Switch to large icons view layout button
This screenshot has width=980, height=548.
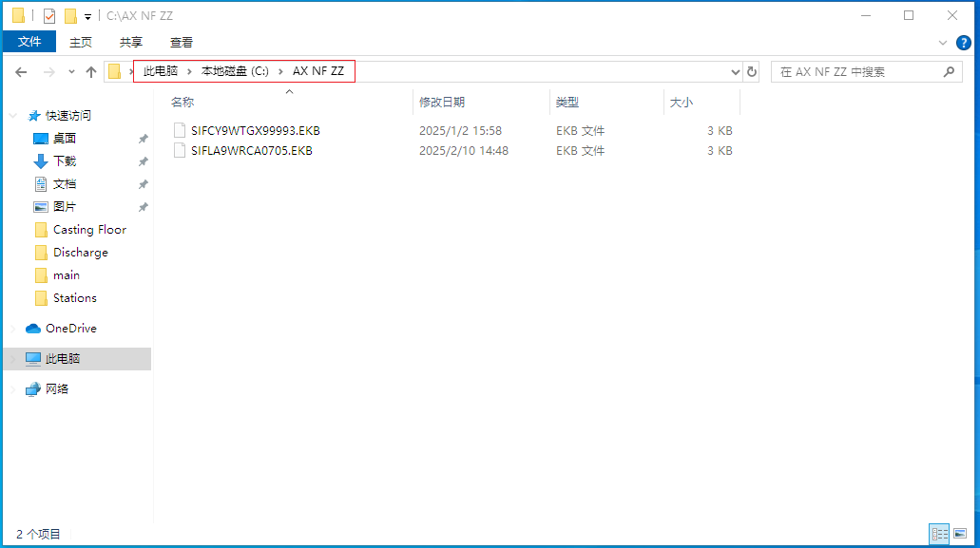pyautogui.click(x=960, y=534)
